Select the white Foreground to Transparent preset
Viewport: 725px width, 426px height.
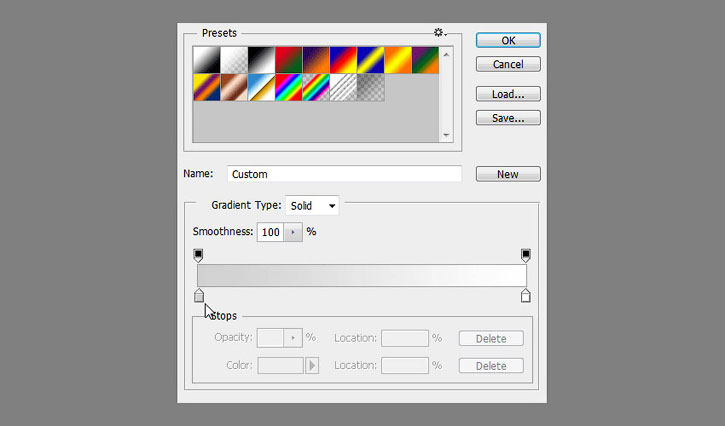(234, 60)
